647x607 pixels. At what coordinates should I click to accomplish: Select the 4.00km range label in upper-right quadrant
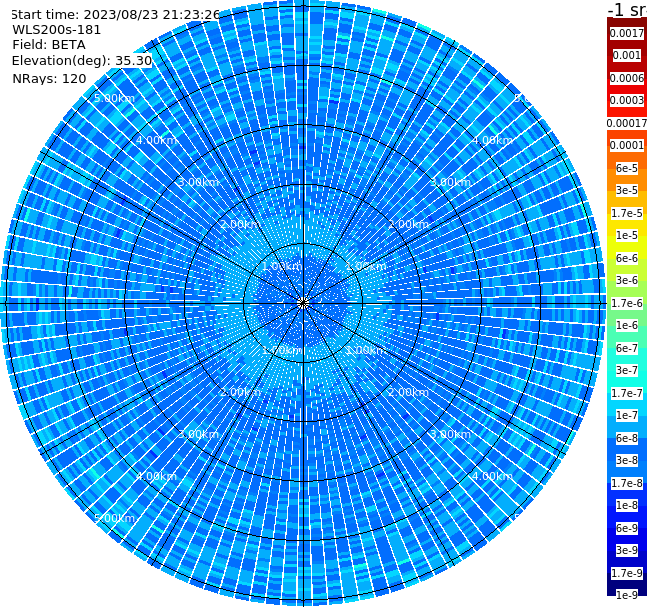pos(492,140)
